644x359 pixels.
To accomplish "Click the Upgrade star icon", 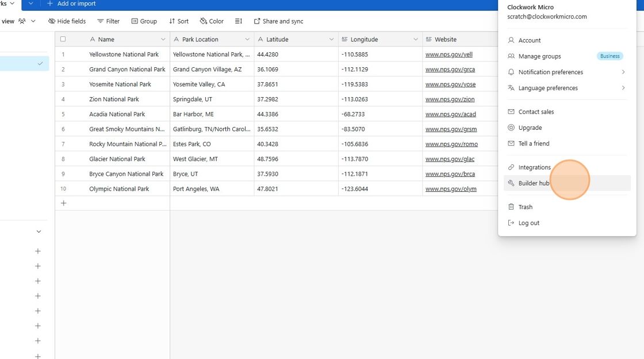I will [511, 128].
